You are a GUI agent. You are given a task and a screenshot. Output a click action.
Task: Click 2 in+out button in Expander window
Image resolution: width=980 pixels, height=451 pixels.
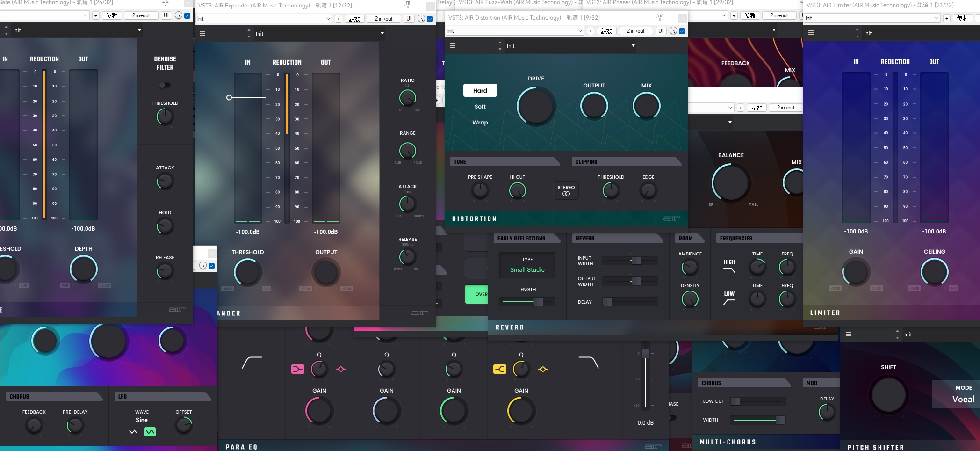(383, 19)
